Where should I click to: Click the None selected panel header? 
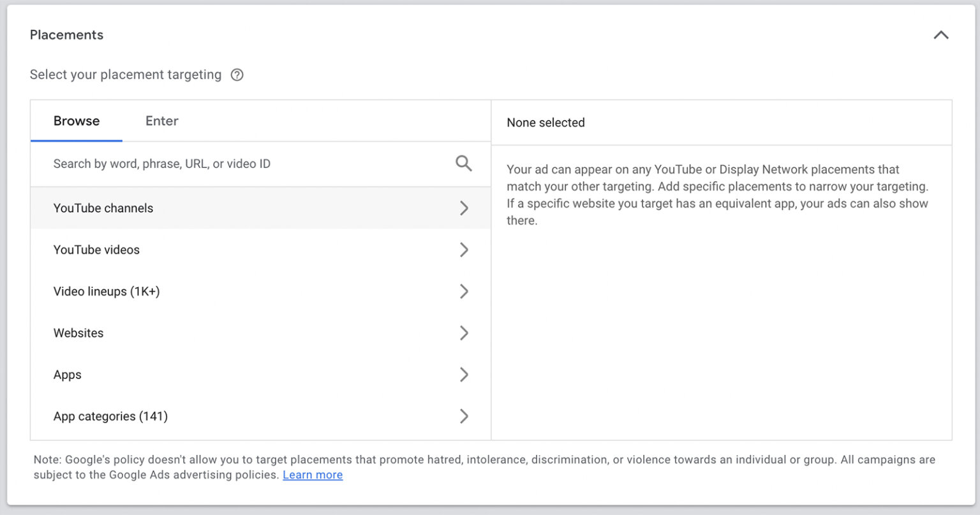pos(546,122)
